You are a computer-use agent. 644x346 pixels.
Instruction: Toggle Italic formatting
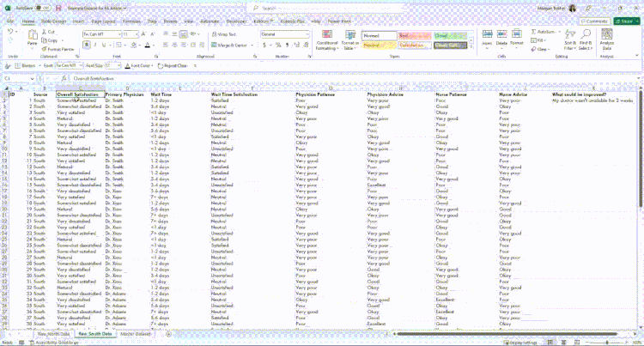(95, 46)
